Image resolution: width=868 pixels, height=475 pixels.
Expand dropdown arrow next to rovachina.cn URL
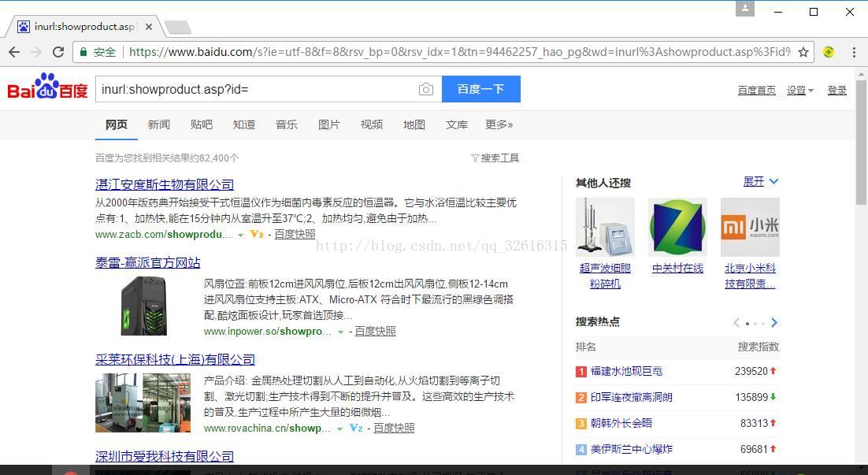point(340,429)
